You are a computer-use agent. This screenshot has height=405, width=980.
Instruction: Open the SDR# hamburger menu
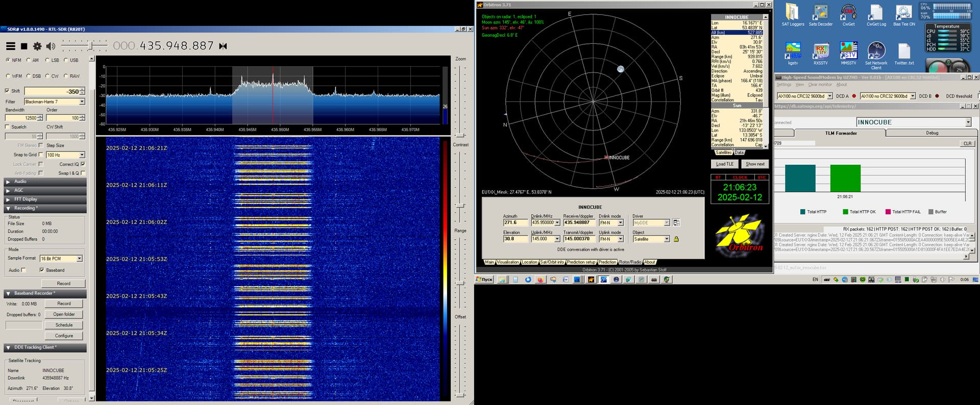point(10,46)
